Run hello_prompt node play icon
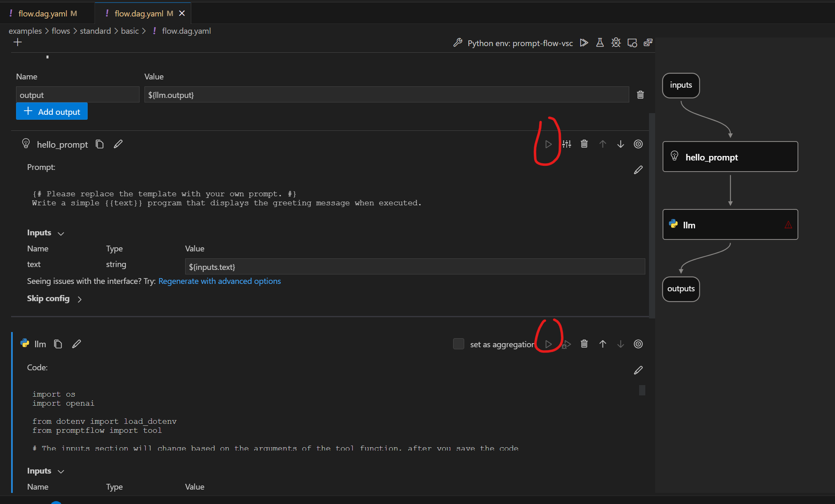835x504 pixels. [548, 144]
